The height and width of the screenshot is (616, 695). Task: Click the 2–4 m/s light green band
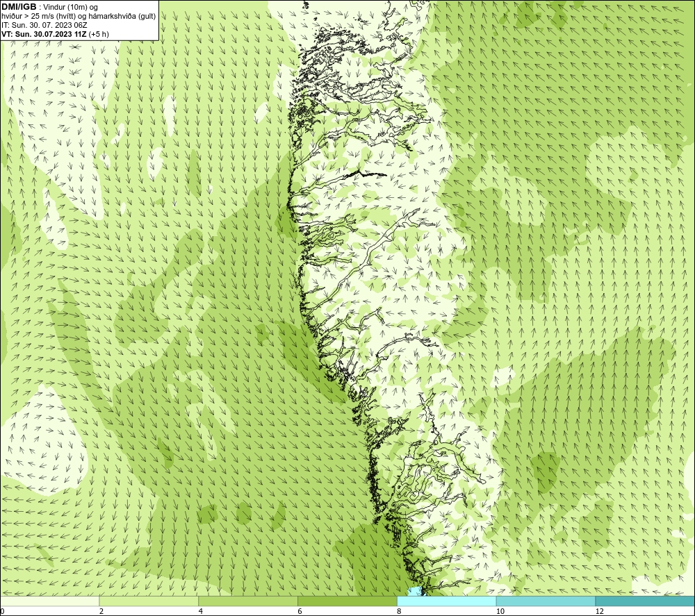point(149,601)
